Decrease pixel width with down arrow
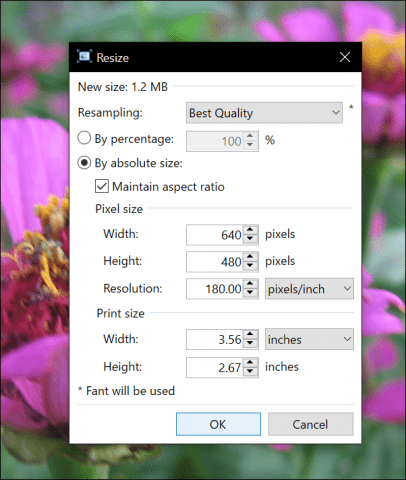Screen dimensions: 406x480 click(250, 239)
